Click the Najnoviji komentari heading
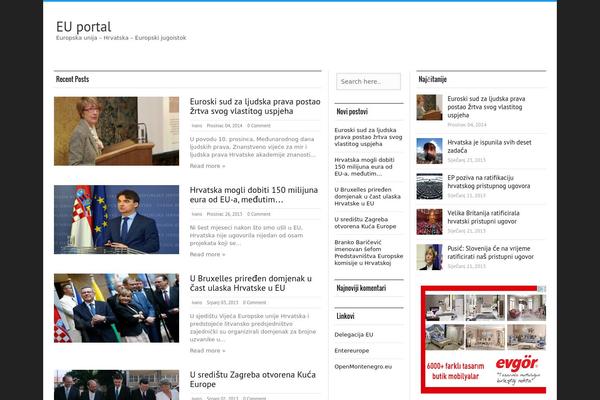Screen dimensions: 600x400 click(361, 288)
